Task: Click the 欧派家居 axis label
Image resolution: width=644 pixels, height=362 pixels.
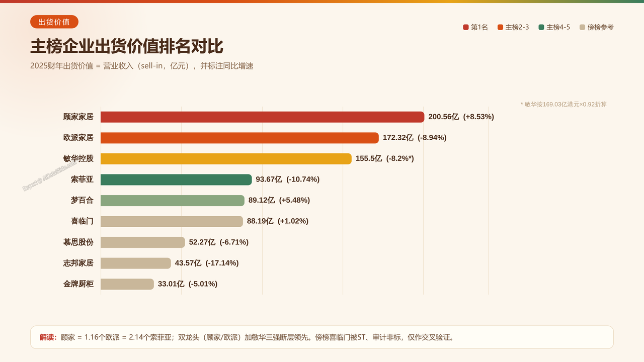Action: click(x=78, y=138)
